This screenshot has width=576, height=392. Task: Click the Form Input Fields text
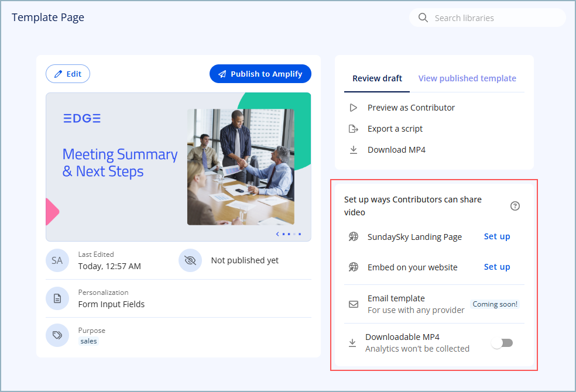[111, 304]
